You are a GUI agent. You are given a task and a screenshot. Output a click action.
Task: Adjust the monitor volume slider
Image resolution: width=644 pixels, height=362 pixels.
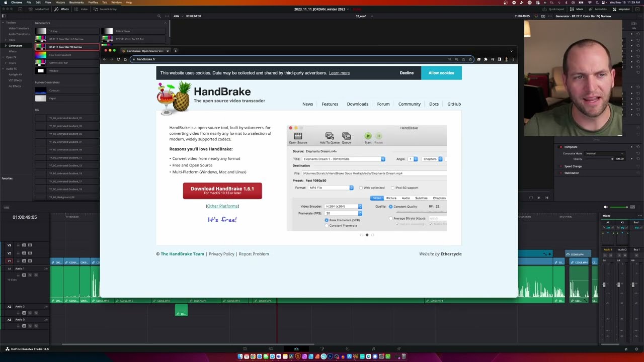click(x=619, y=207)
